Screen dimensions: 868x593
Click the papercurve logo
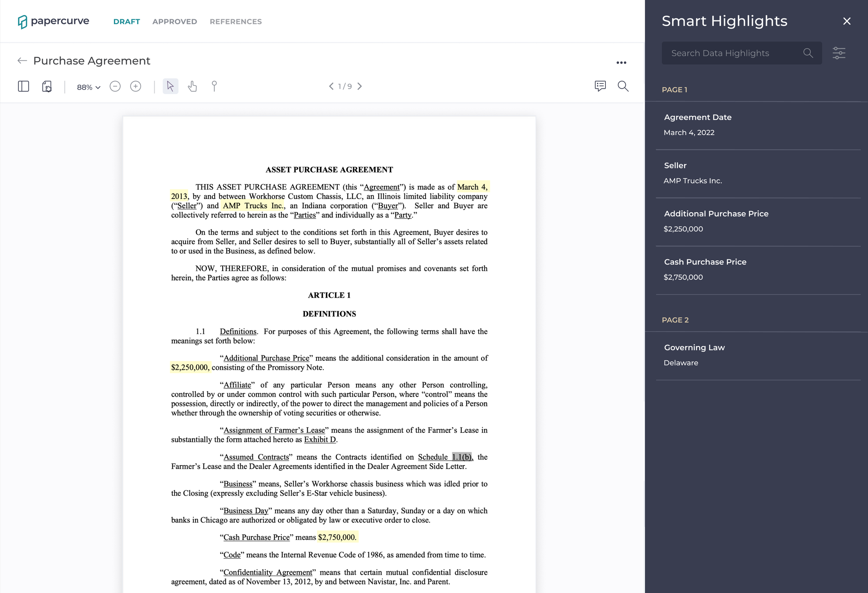point(53,21)
